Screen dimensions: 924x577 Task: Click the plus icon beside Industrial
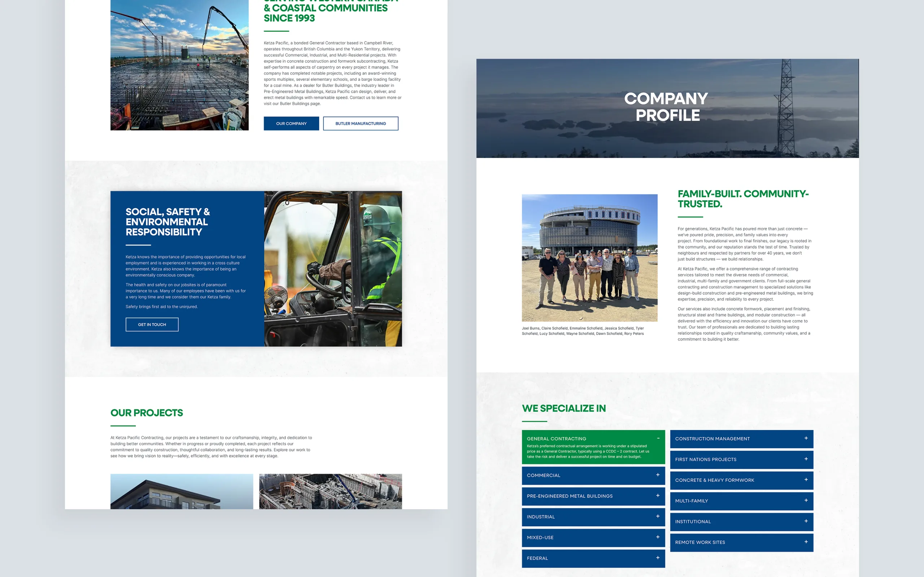(658, 516)
